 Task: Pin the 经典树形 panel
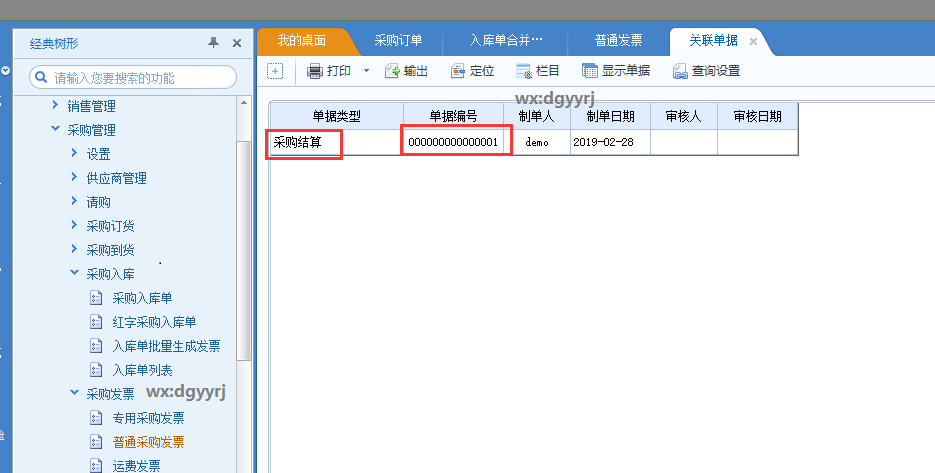[213, 43]
